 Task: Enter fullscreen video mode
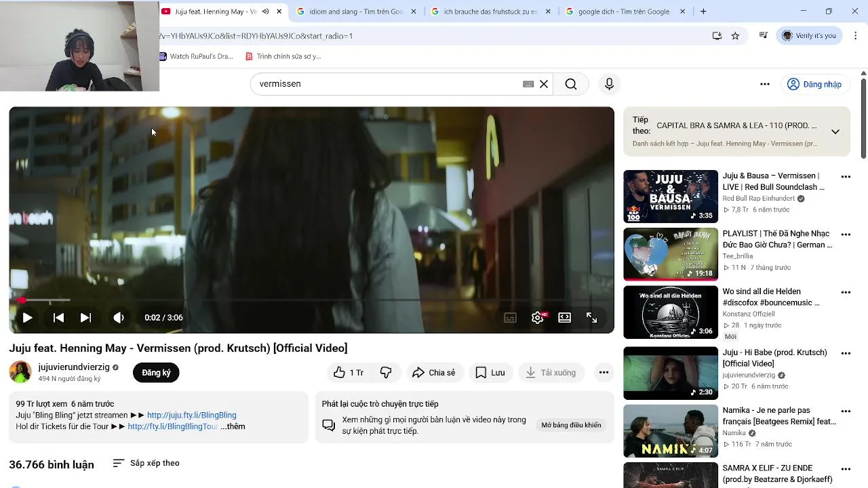591,317
